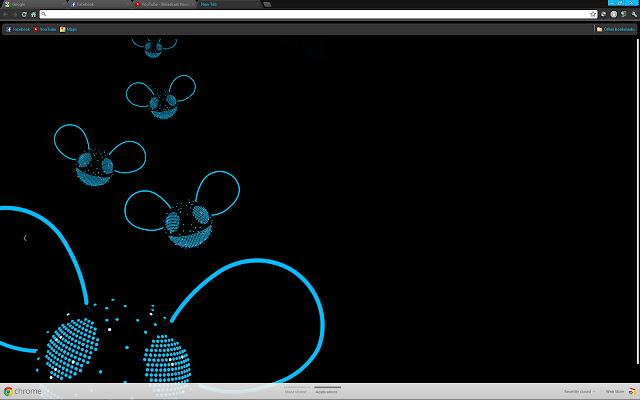Click the page's vertical scrollbar
The image size is (640, 400).
pos(638,201)
